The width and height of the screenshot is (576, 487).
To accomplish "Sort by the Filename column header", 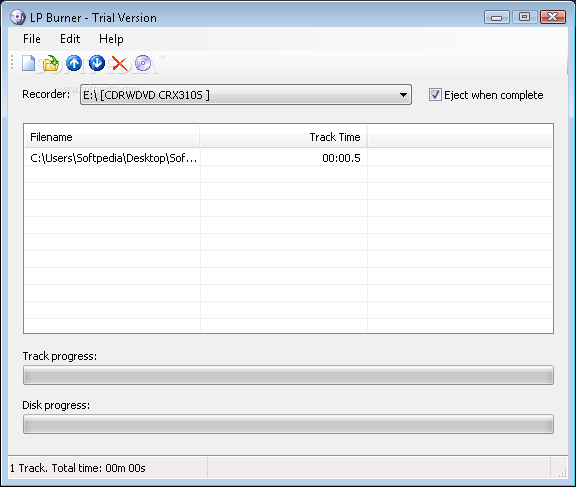I will tap(112, 137).
